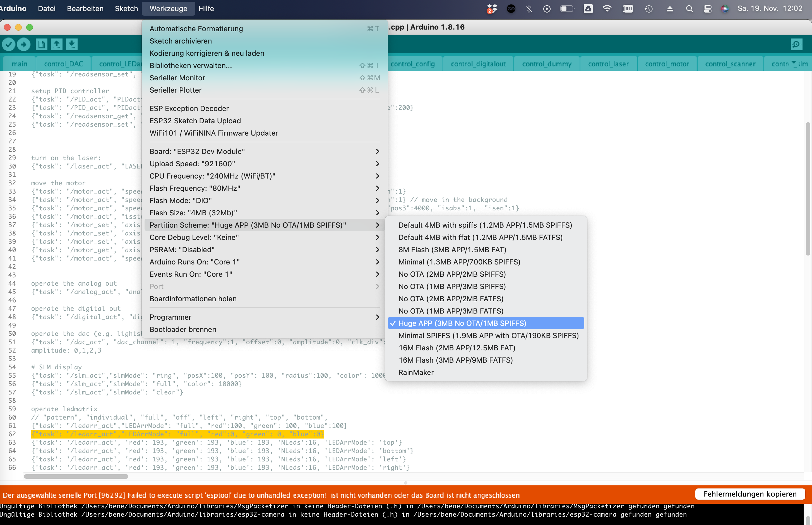Click the Verify checkmark toolbar icon

9,44
